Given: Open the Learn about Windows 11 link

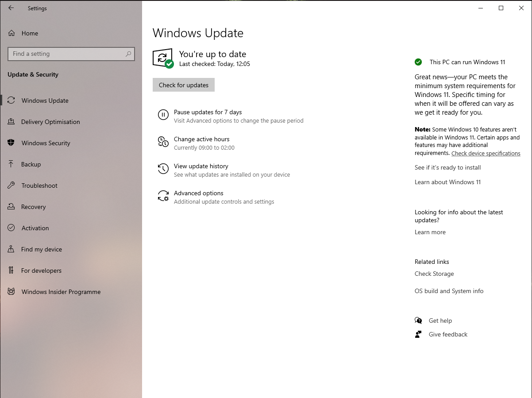Looking at the screenshot, I should pyautogui.click(x=448, y=182).
